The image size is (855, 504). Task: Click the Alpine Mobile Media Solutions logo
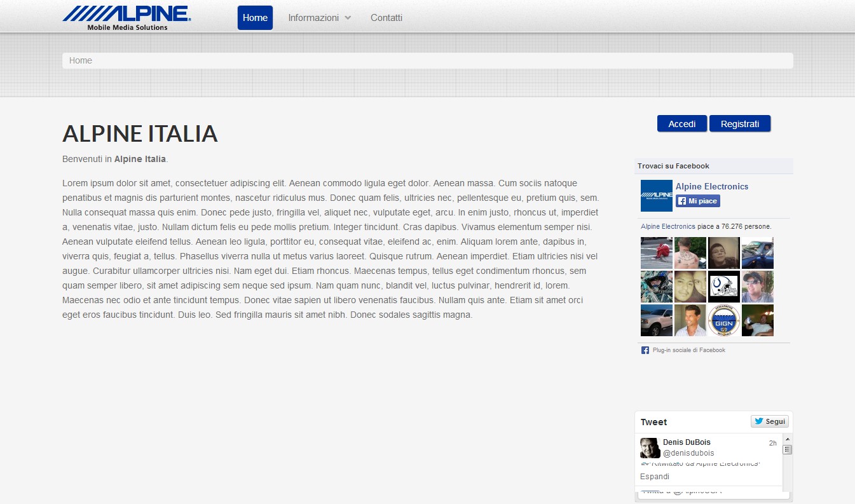(x=127, y=18)
